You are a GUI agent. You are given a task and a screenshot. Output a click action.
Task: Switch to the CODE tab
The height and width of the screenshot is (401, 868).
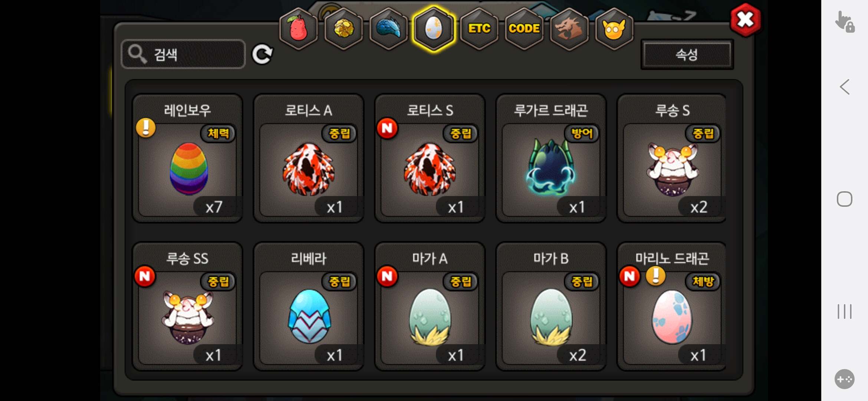coord(524,29)
